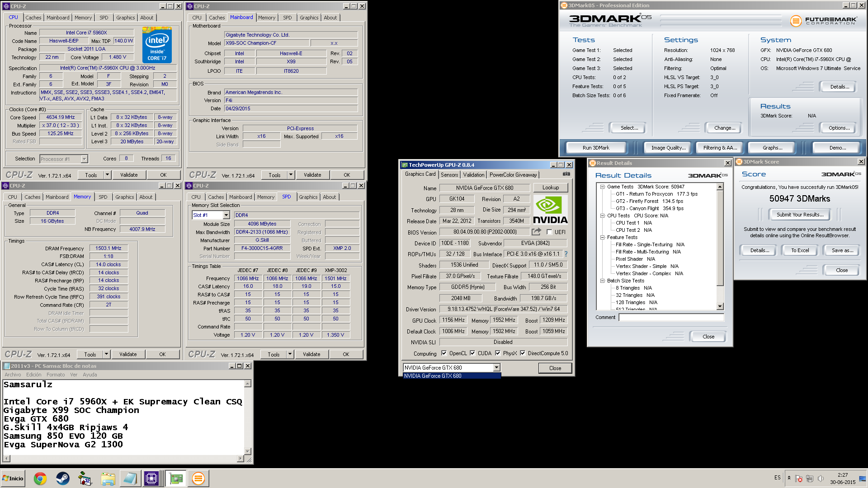Screen dimensions: 868x488
Task: Open the Slot #1 dropdown in SPD tab
Action: tap(226, 216)
